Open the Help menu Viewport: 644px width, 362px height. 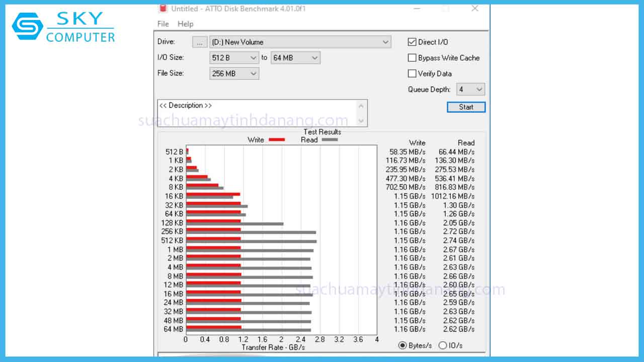[x=185, y=24]
